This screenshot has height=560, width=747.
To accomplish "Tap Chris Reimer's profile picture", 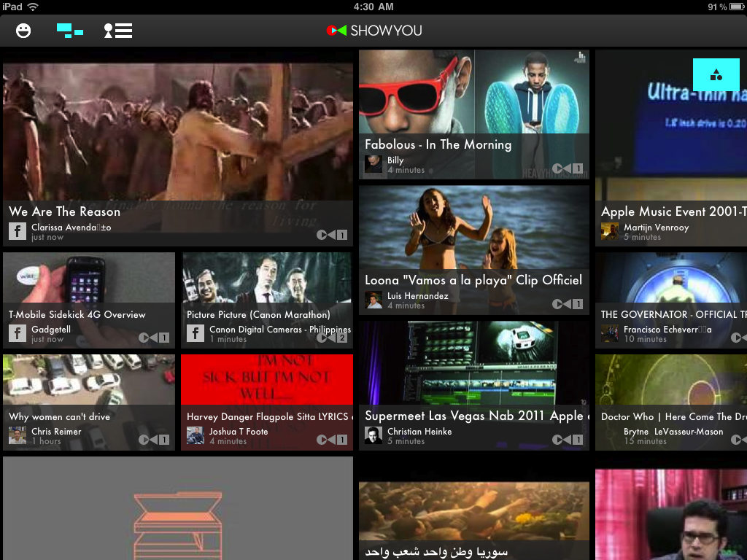I will (18, 436).
